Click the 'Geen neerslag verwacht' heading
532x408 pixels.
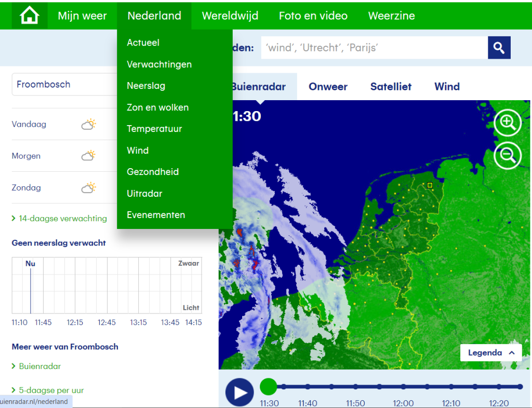[59, 243]
